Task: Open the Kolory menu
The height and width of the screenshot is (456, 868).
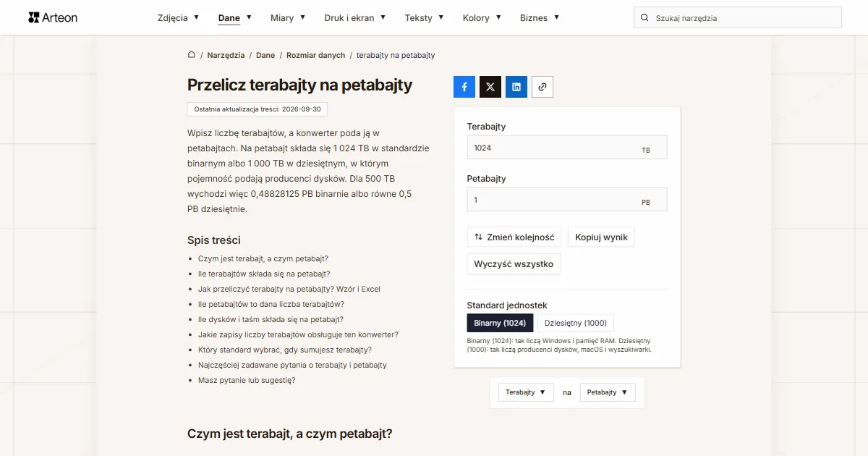Action: click(x=482, y=18)
